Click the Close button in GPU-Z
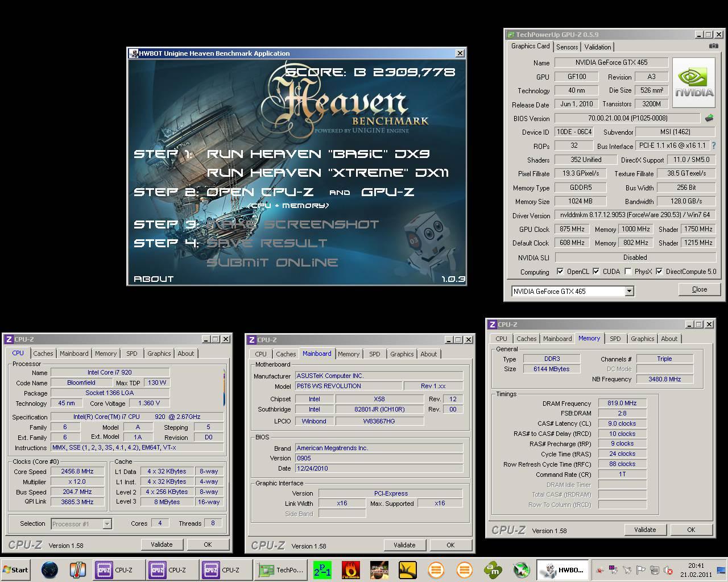The height and width of the screenshot is (582, 728). [700, 289]
